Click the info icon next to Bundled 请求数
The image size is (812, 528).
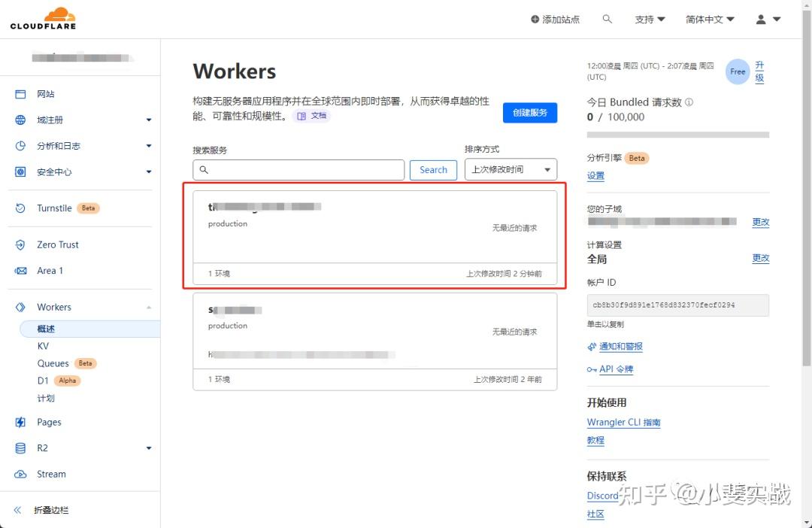689,102
